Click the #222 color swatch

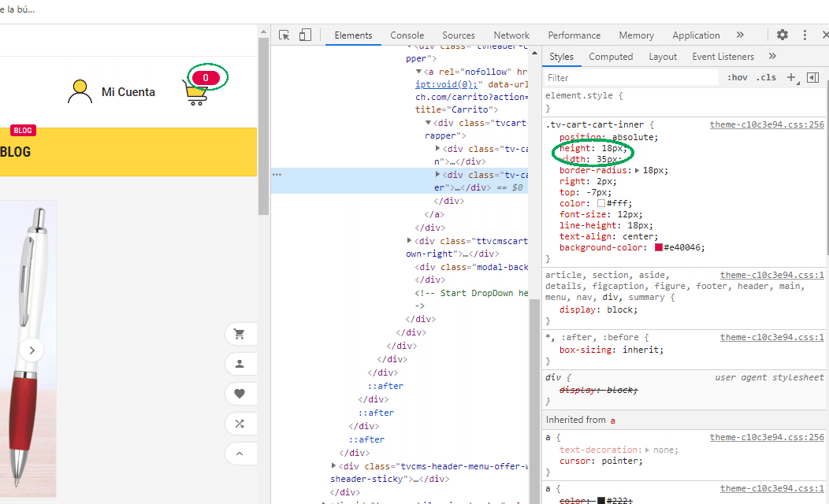point(601,500)
